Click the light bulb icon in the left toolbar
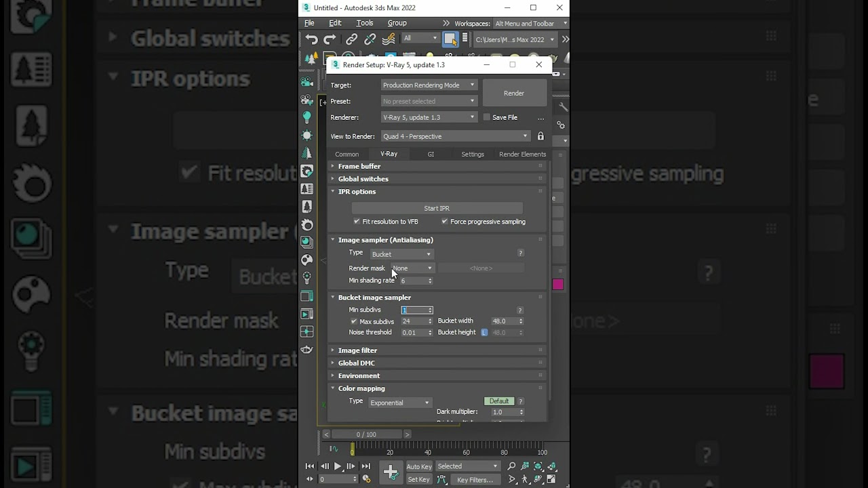 307,117
